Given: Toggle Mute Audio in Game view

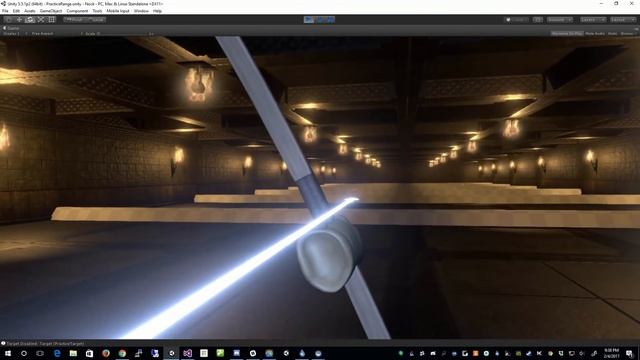Looking at the screenshot, I should point(595,33).
